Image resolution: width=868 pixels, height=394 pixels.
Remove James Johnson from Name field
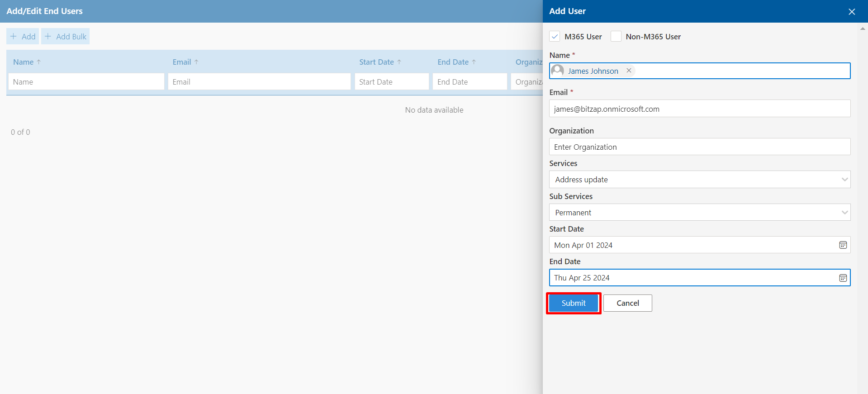coord(629,71)
